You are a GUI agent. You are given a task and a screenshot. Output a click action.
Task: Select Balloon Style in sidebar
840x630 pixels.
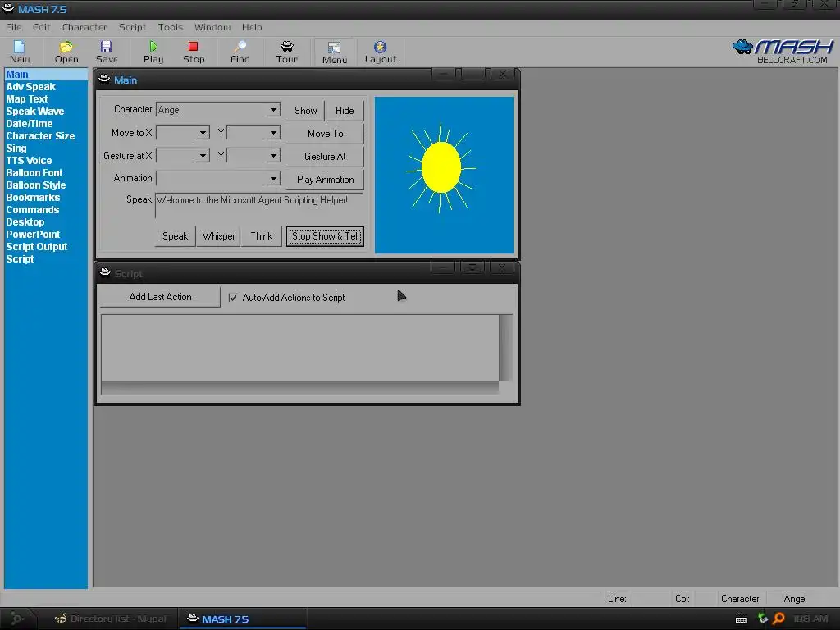[36, 185]
